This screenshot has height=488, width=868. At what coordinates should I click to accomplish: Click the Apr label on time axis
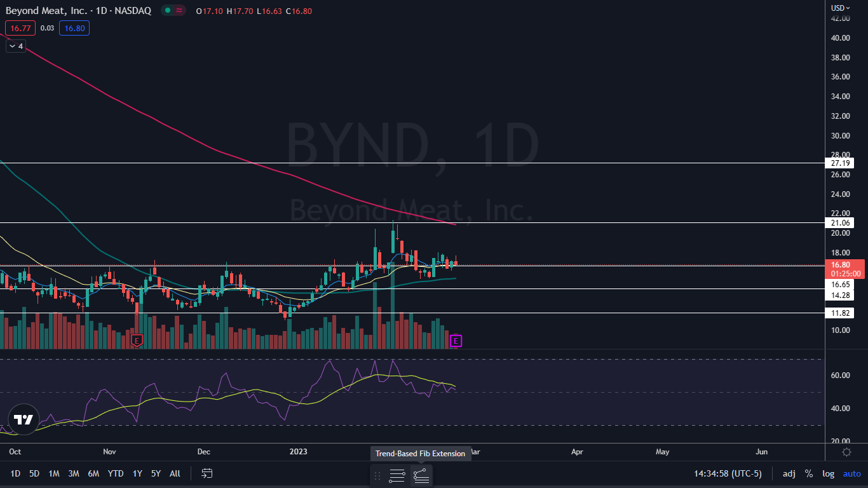point(577,452)
